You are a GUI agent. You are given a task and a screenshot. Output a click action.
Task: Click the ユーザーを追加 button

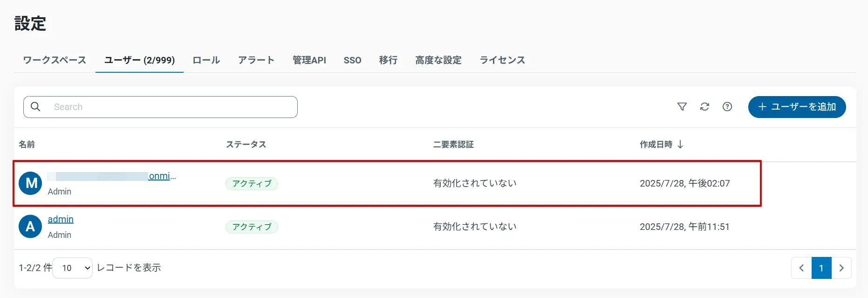coord(797,107)
